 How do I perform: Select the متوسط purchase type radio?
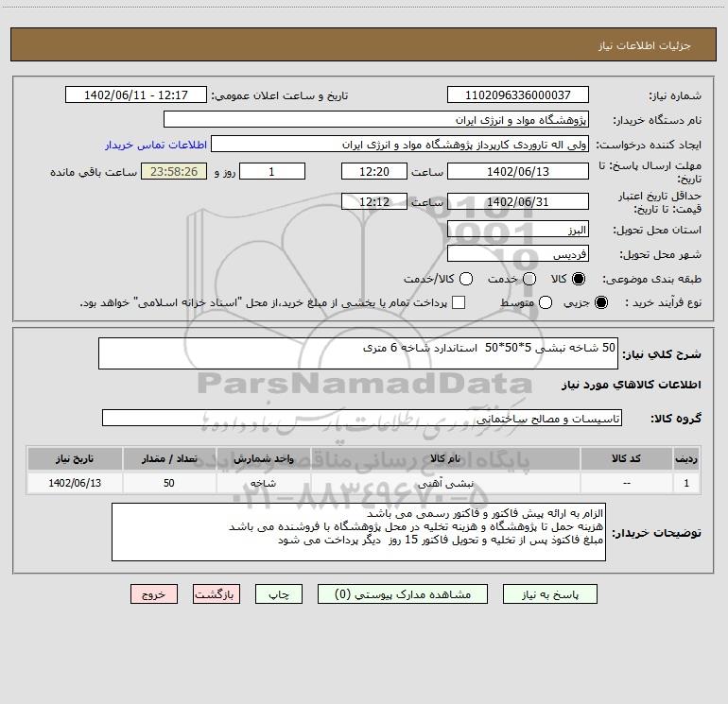546,302
